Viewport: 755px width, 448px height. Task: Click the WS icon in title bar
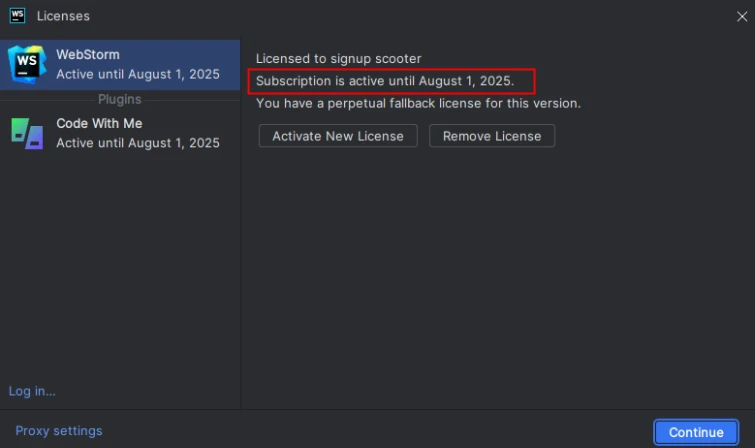pyautogui.click(x=17, y=16)
